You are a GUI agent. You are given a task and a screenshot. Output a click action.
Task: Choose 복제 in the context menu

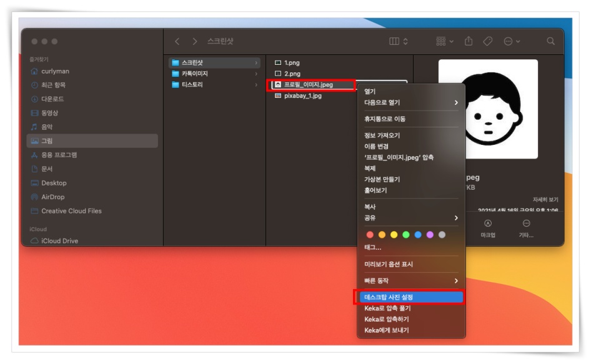pyautogui.click(x=411, y=169)
